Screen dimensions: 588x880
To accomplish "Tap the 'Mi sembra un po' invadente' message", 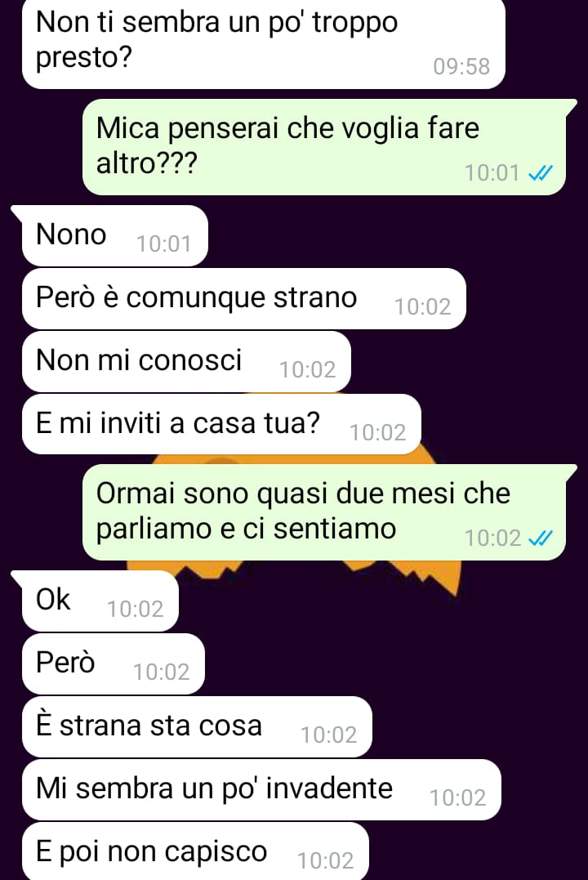I will coord(261,789).
